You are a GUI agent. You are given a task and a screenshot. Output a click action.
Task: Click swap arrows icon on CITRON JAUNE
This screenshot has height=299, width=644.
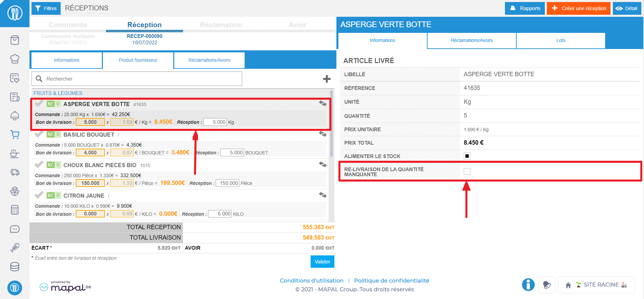323,195
